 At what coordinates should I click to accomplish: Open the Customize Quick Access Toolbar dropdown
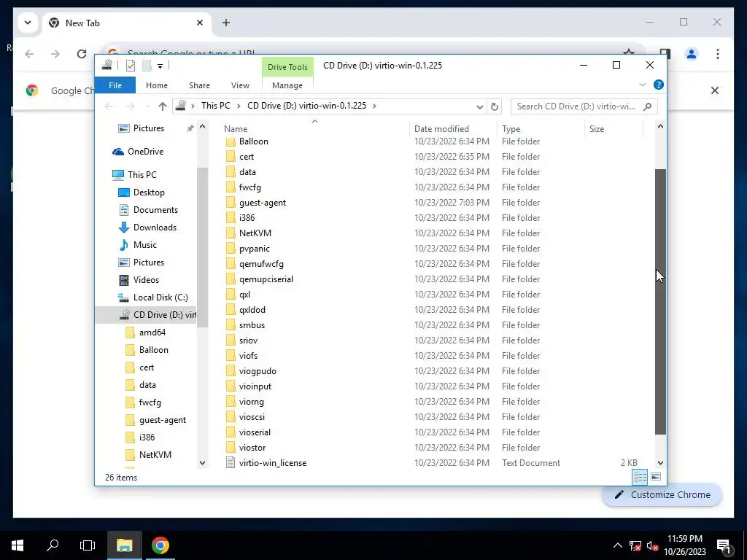pos(160,66)
